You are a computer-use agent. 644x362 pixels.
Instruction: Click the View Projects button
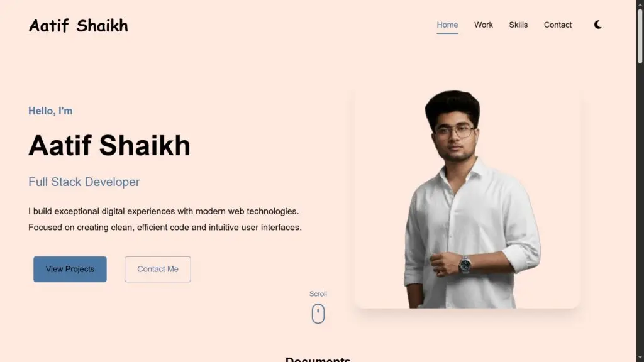tap(70, 269)
